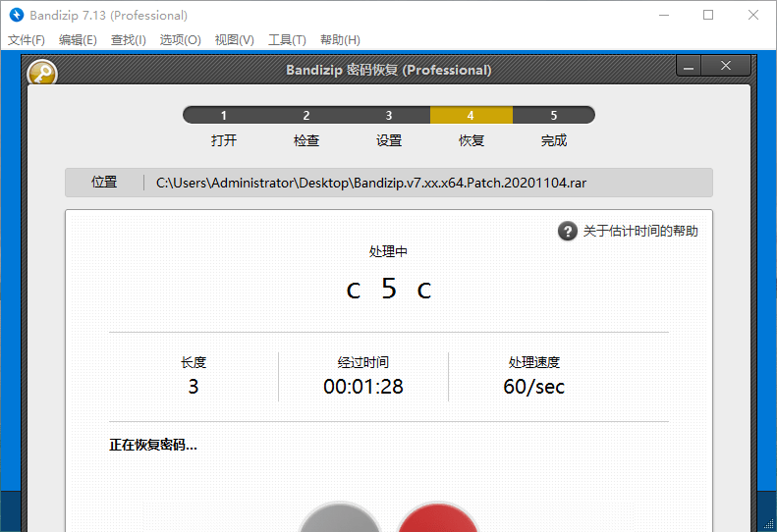The width and height of the screenshot is (777, 532).
Task: Open the 编辑(E) menu
Action: coord(78,40)
